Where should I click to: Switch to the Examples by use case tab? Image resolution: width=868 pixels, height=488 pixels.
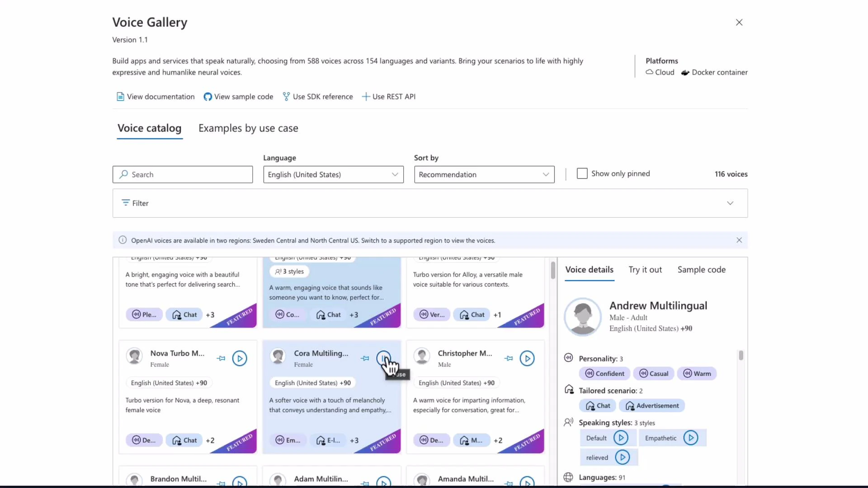click(x=248, y=128)
